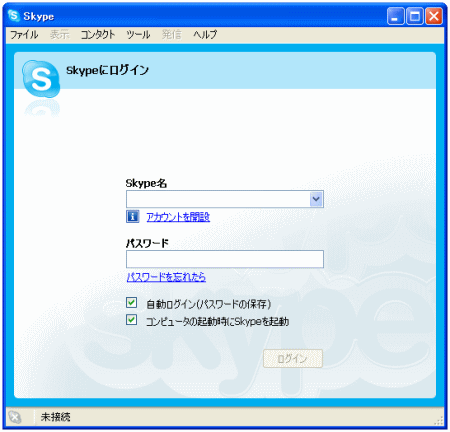Focus the パスワード input field

coord(225,259)
